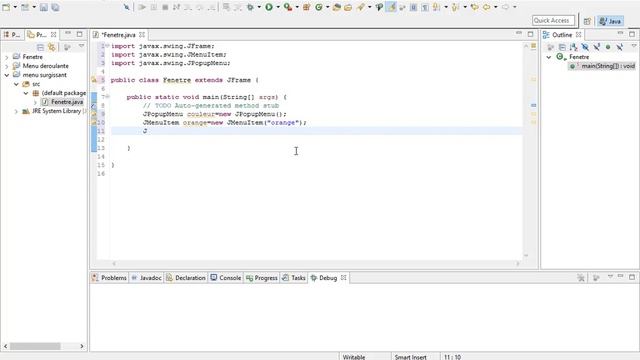
Task: Toggle Block Selection Mode icon
Action: (413, 7)
